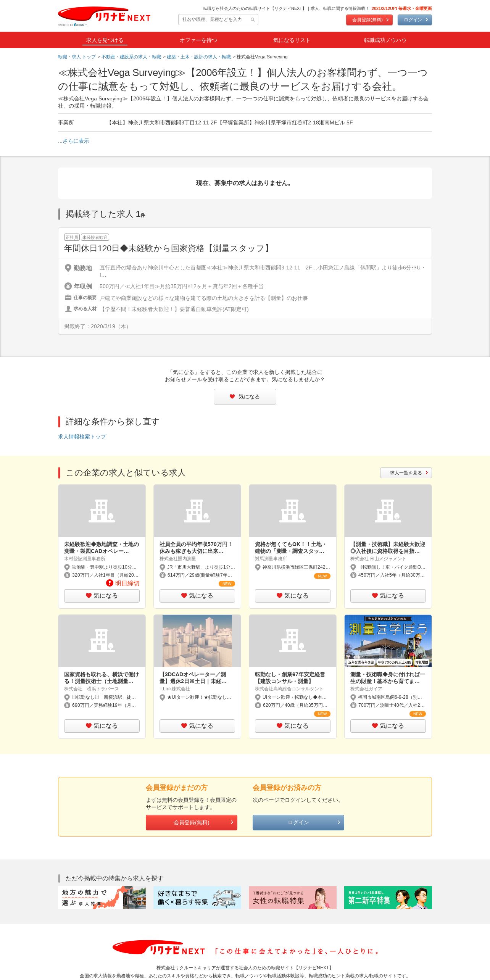Toggle 気になる for T.Link株式会社 job

coord(197,726)
